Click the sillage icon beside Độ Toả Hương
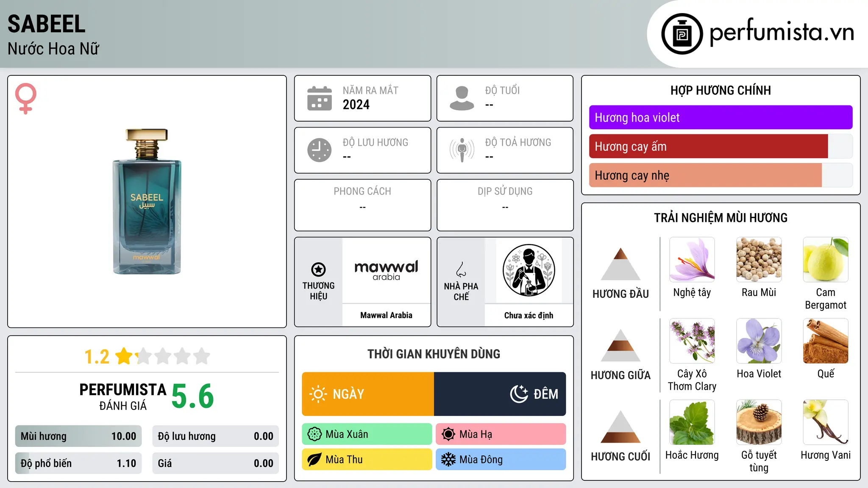The height and width of the screenshot is (488, 868). pos(462,150)
